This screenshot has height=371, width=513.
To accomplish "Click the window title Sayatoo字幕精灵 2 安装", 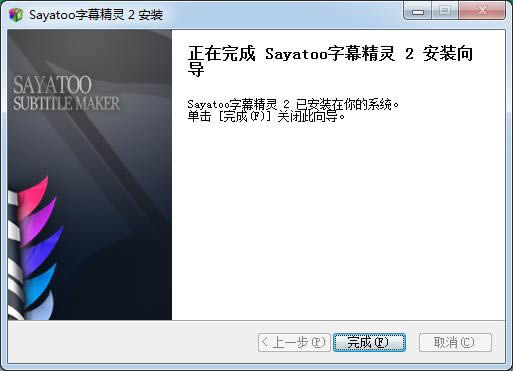I will coord(96,15).
